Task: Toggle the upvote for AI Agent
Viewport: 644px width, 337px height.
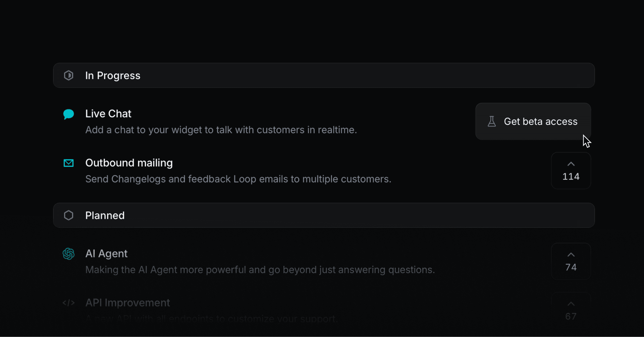Action: [571, 254]
